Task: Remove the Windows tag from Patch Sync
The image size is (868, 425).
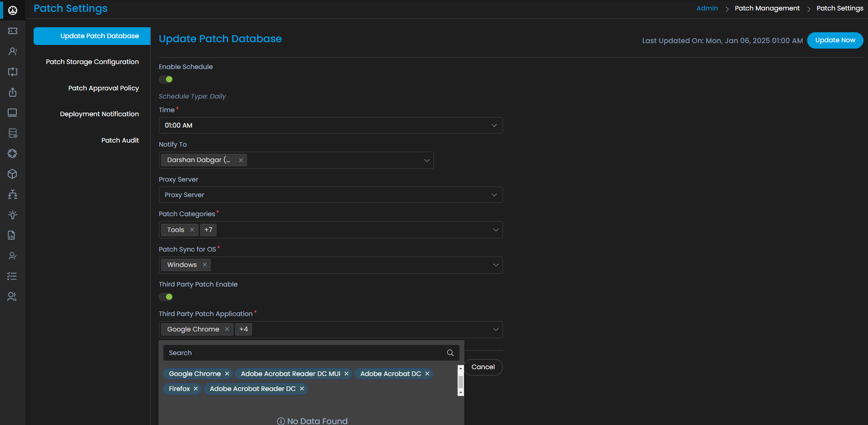Action: [205, 265]
